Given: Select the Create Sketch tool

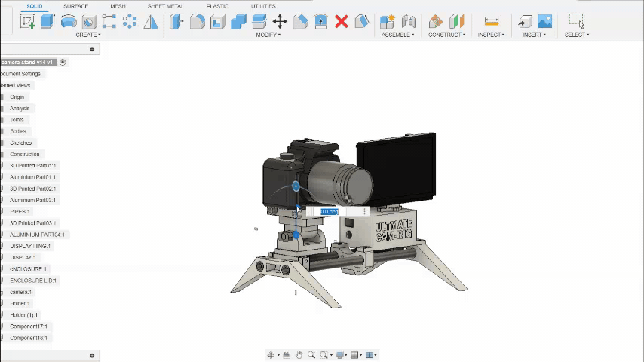Looking at the screenshot, I should pos(27,21).
